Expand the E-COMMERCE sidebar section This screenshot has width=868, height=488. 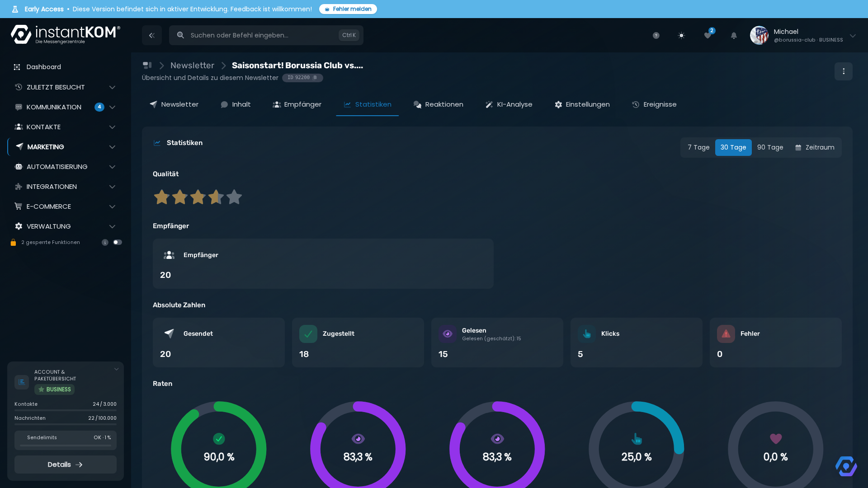click(65, 206)
